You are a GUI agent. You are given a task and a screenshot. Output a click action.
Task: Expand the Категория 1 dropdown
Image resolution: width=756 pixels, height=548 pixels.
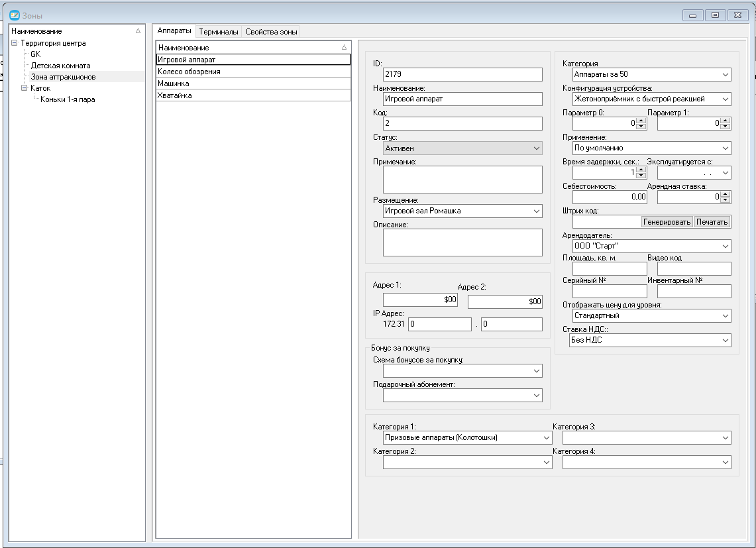tap(546, 437)
